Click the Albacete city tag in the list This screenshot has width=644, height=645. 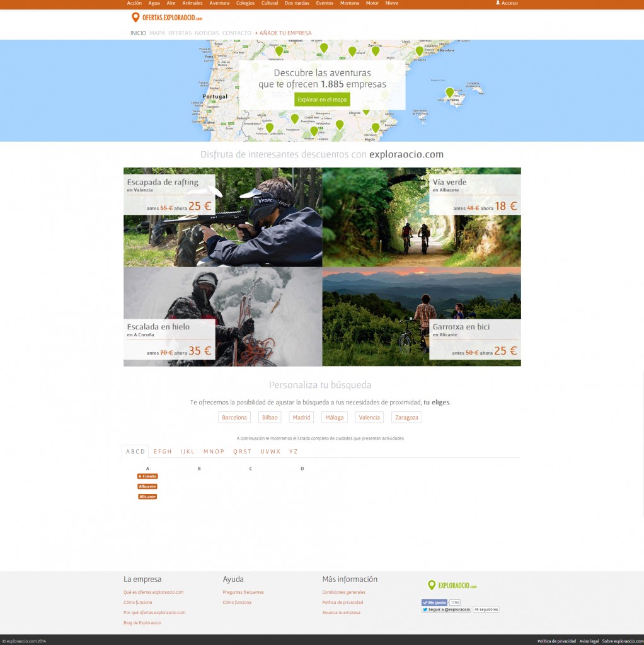coord(147,486)
